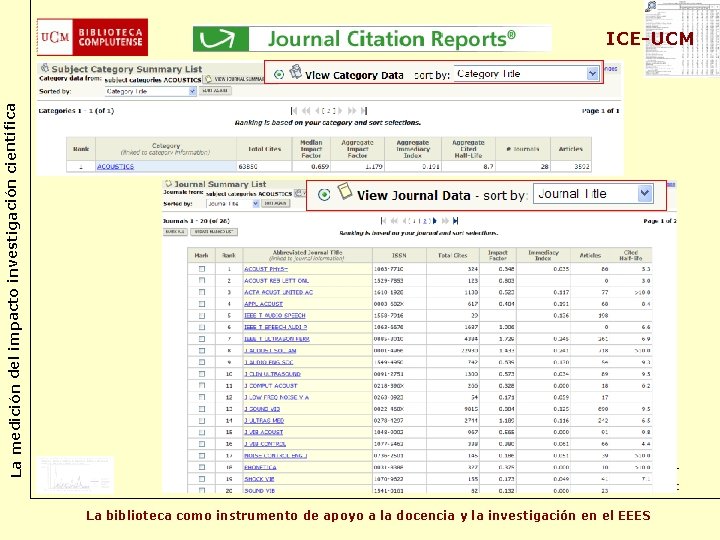720x540 pixels.
Task: Mark the checkbox for J COMPUT ACOUST
Action: pyautogui.click(x=202, y=385)
